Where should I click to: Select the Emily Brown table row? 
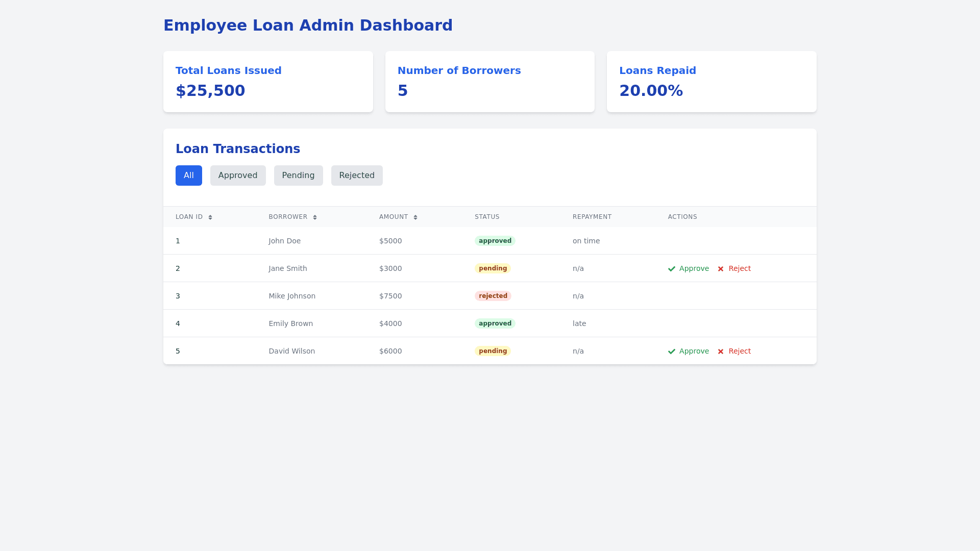pyautogui.click(x=291, y=323)
